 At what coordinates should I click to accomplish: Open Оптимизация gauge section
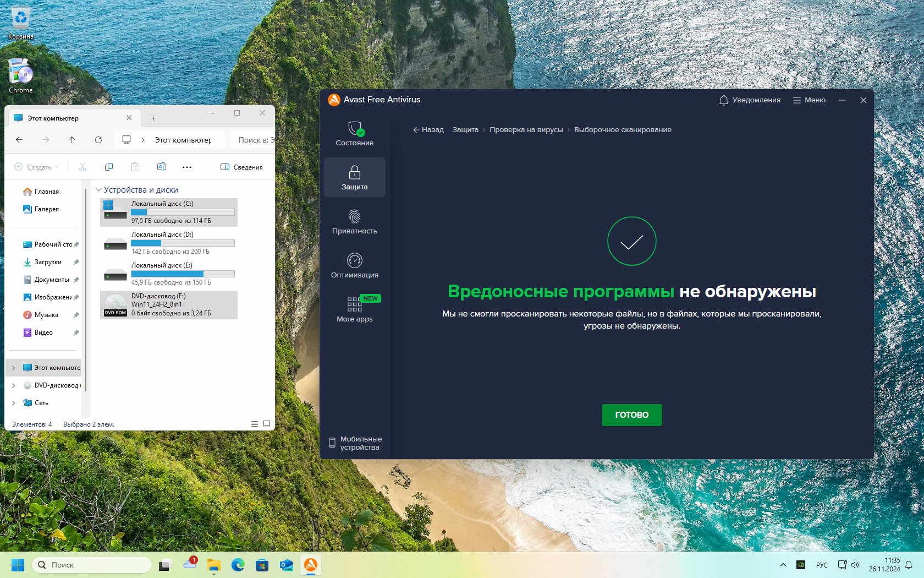[355, 265]
